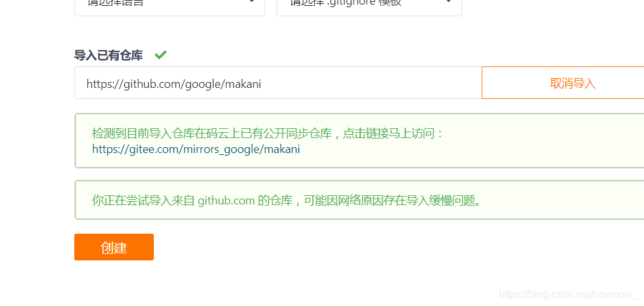Click the github.com/google/makani URL text in the field
Image resolution: width=644 pixels, height=306 pixels.
(x=174, y=84)
